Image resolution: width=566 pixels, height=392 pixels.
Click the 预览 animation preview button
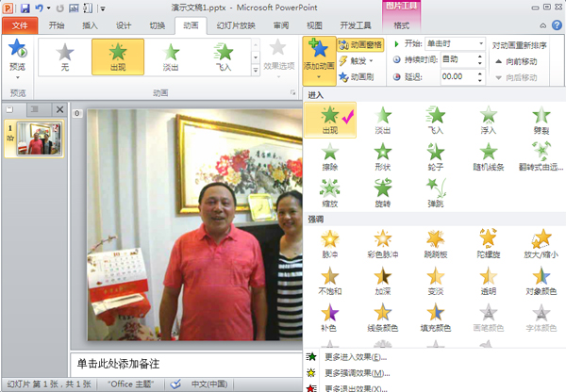(x=17, y=57)
